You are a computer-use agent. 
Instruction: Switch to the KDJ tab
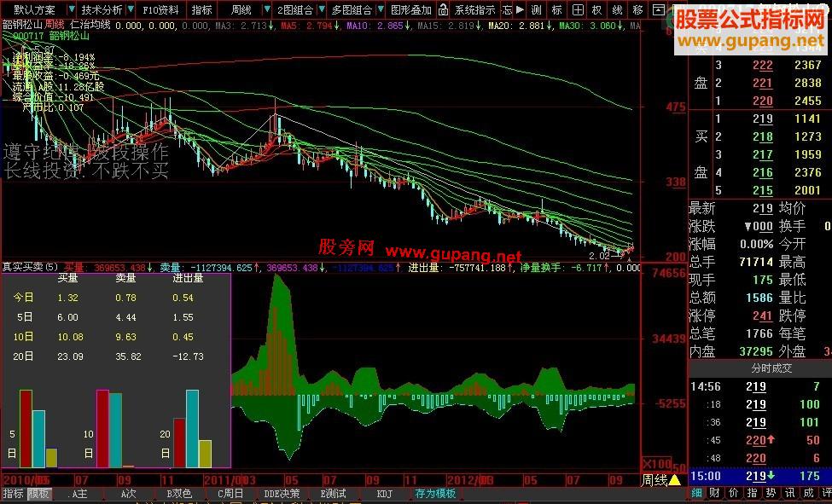(386, 494)
